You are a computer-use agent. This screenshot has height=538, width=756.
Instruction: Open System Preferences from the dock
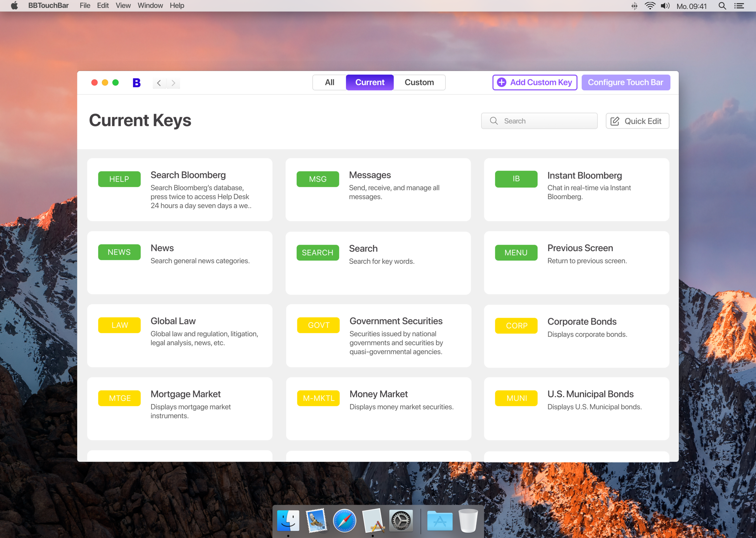click(401, 520)
